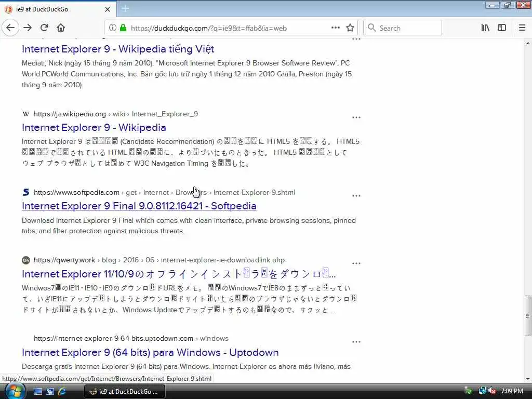Click the qwerty.work favicon
Image resolution: width=532 pixels, height=399 pixels.
[x=26, y=260]
